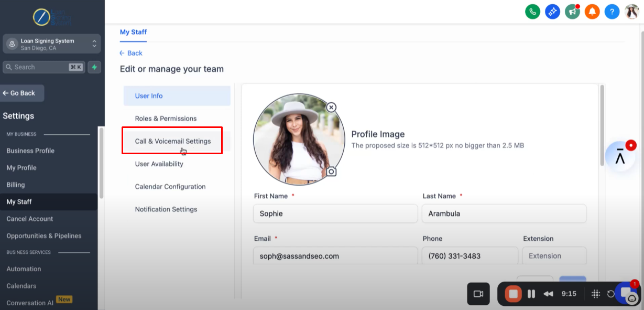The image size is (644, 310).
Task: Select the My Staff tab
Action: tap(133, 32)
